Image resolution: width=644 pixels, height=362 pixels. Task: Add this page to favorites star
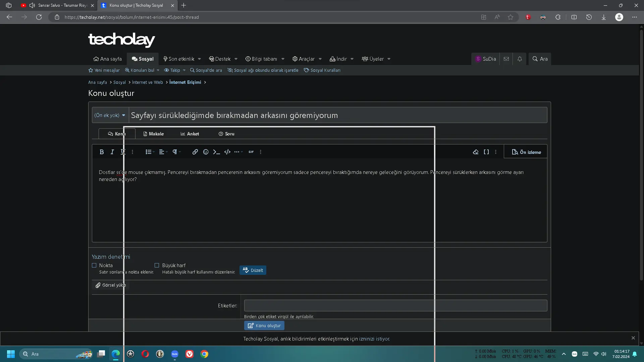pyautogui.click(x=511, y=17)
